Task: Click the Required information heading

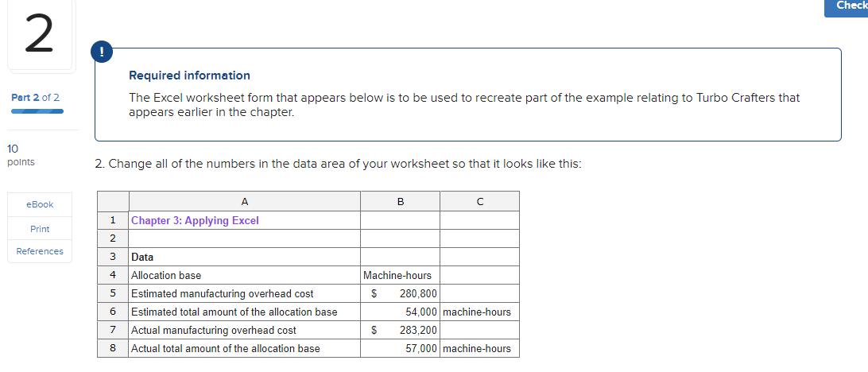Action: point(189,76)
